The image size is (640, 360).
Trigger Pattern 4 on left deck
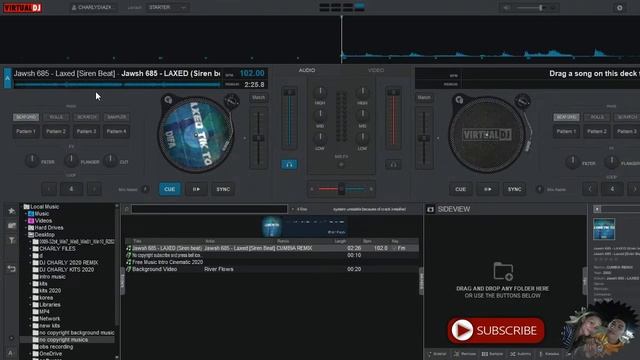click(117, 131)
